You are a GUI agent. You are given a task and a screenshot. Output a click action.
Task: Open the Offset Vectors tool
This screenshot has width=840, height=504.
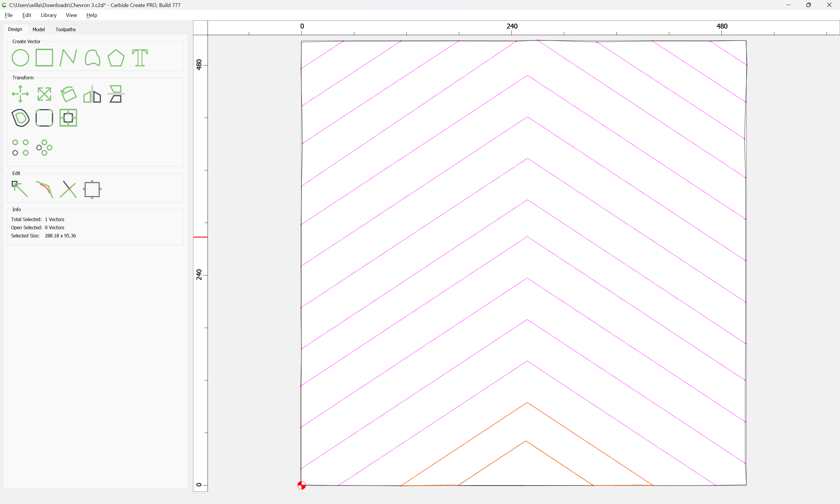point(20,118)
